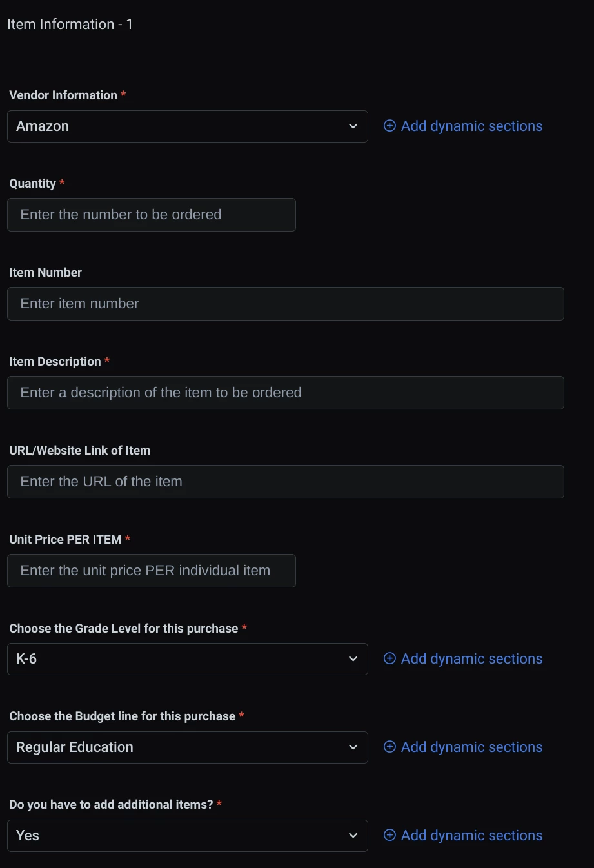
Task: Click Add dynamic sections link next to Grade Level
Action: (471, 658)
